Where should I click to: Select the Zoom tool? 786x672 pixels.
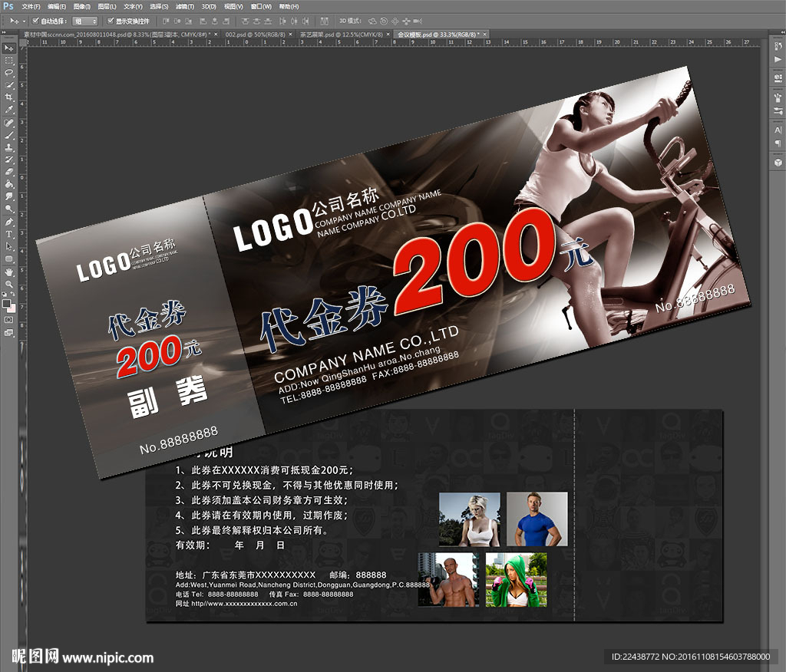[x=9, y=284]
